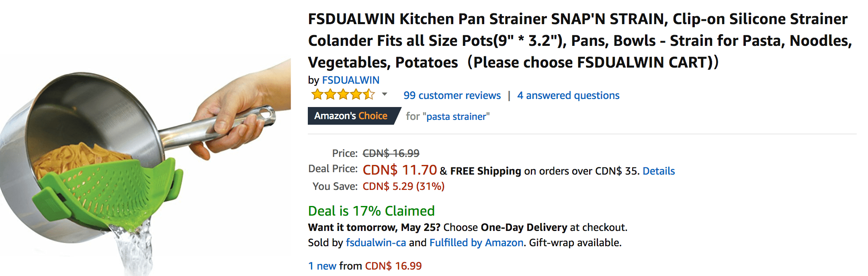Screen dimensions: 868x276
Task: Click the Gift-wrap available text
Action: pos(575,243)
